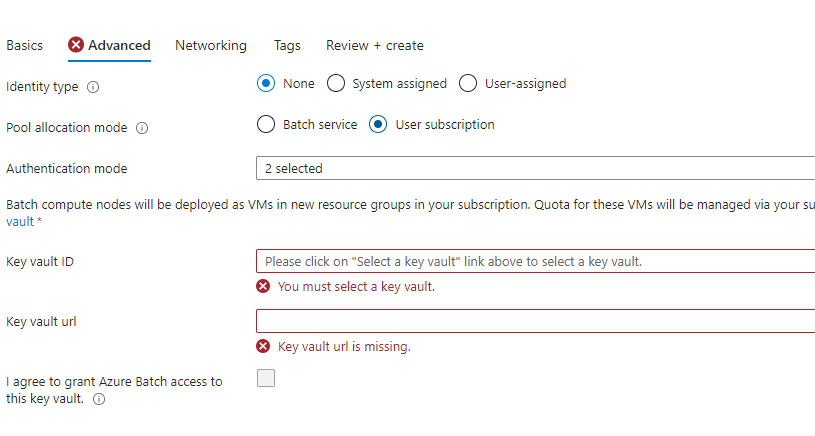Switch to the Basics tab
815x436 pixels.
tap(24, 46)
